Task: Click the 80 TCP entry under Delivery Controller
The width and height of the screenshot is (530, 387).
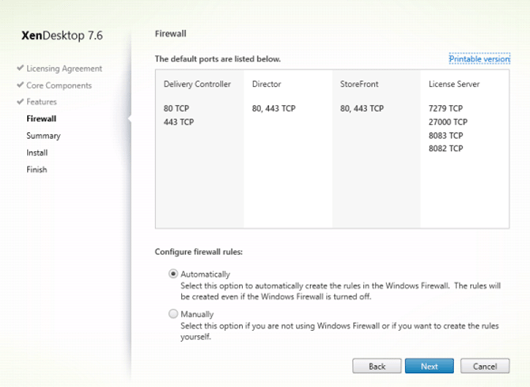Action: pyautogui.click(x=176, y=108)
